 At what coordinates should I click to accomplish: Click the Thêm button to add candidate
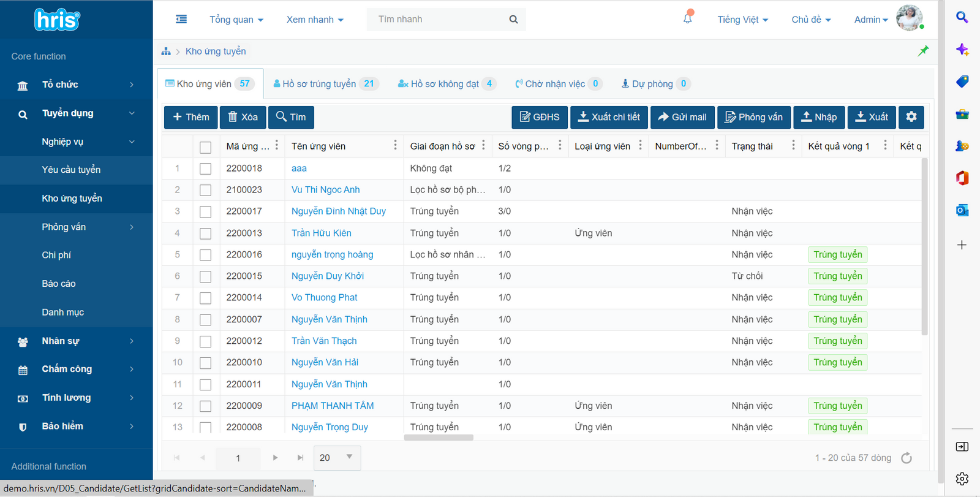pyautogui.click(x=190, y=117)
